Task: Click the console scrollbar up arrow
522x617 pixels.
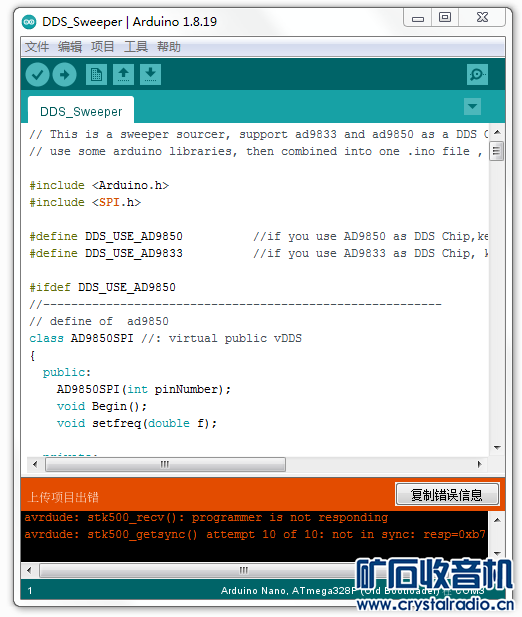Action: click(497, 520)
